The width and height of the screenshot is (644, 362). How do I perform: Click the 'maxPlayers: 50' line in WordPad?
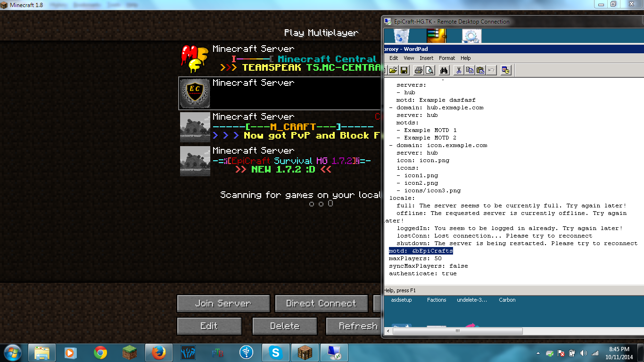click(x=415, y=258)
